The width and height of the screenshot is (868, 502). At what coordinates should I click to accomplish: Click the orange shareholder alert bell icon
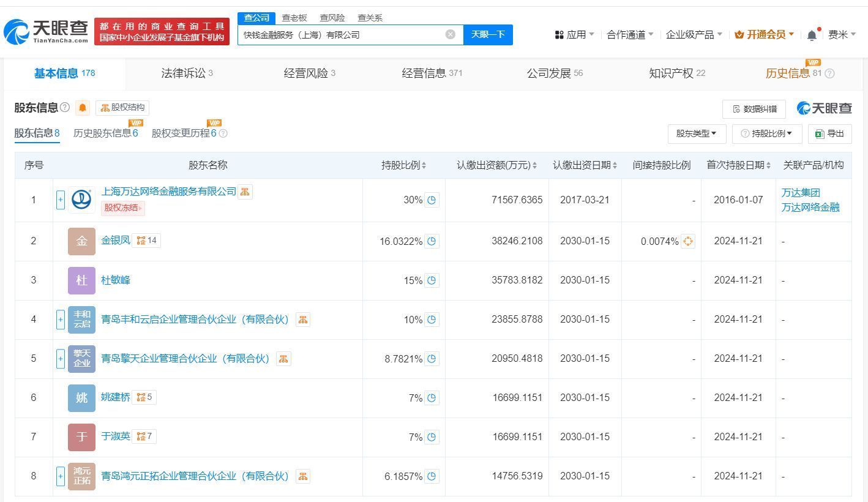point(83,108)
